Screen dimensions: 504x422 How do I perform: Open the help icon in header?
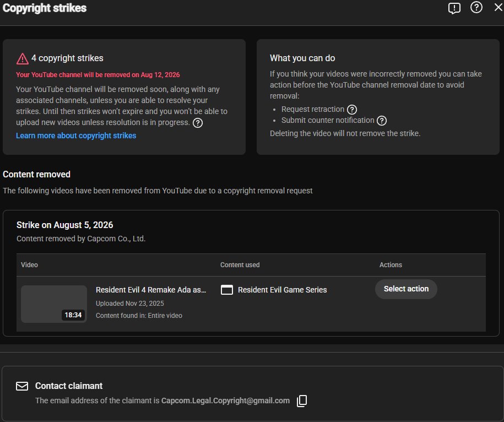(476, 7)
